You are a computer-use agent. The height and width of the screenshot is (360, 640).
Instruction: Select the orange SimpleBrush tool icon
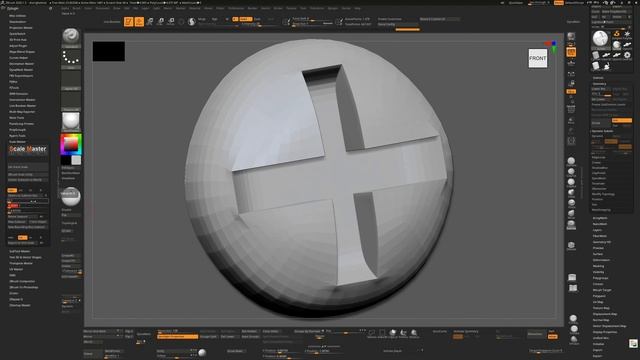[x=617, y=35]
